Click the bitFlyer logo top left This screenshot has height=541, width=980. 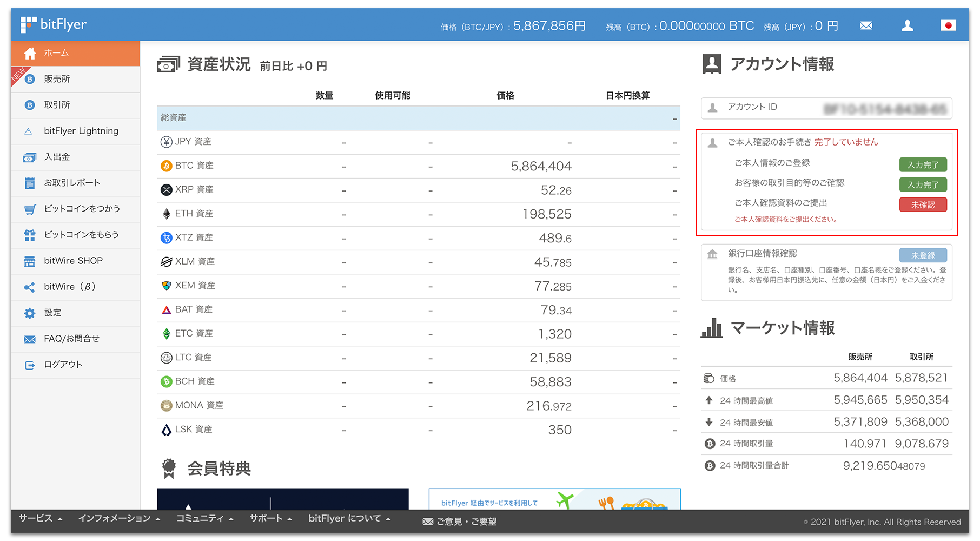point(53,24)
